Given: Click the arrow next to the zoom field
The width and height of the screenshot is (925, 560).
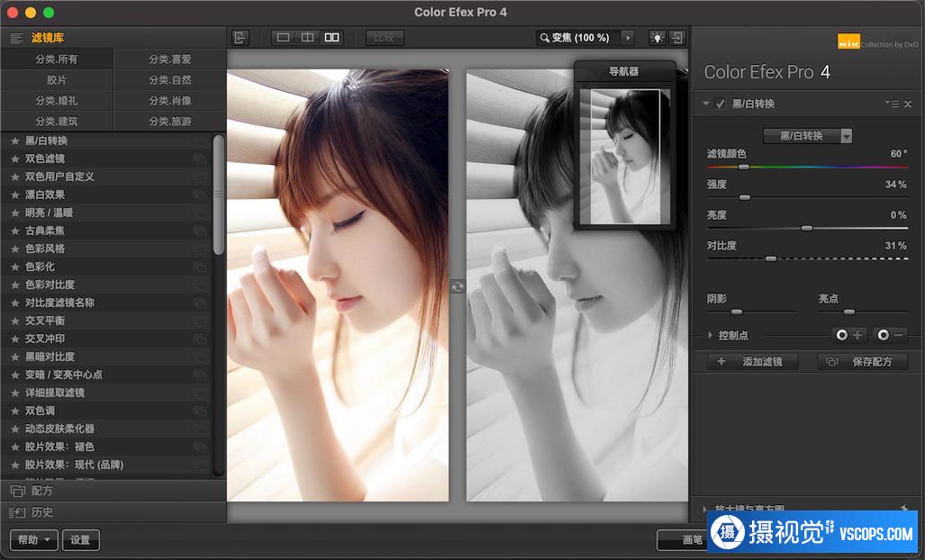Looking at the screenshot, I should (628, 38).
